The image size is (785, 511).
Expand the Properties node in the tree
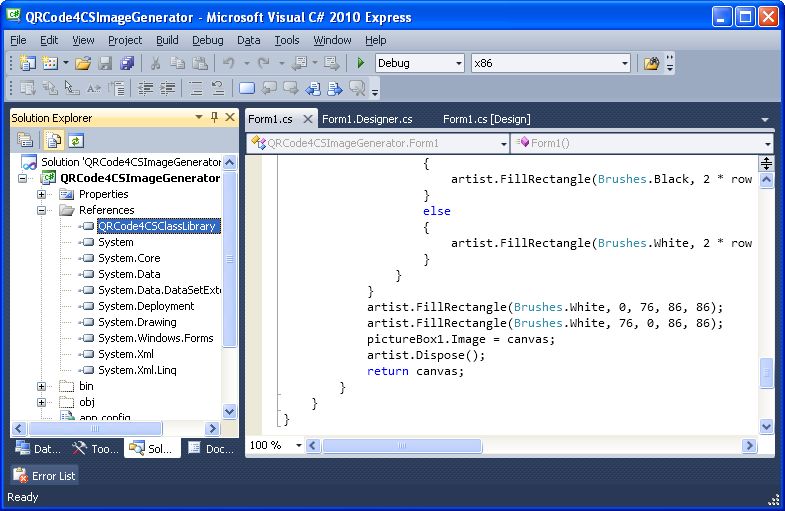click(x=42, y=194)
